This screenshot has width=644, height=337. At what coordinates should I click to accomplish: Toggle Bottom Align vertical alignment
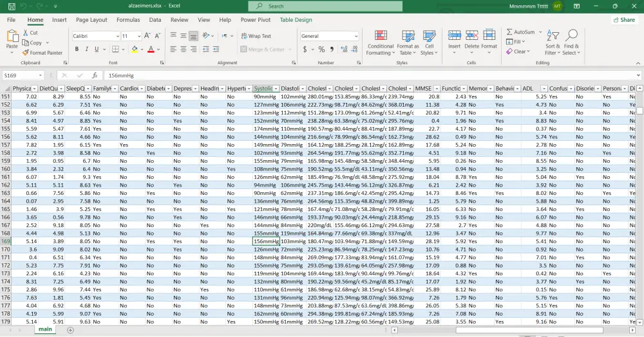pos(193,36)
